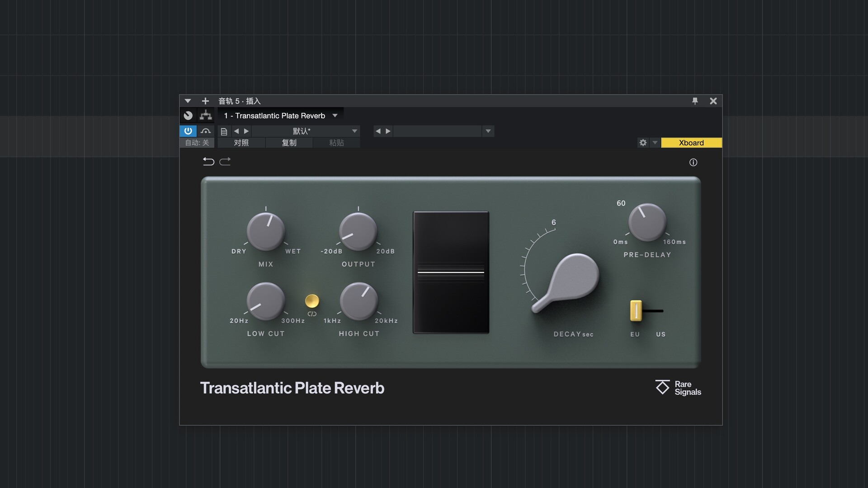Add an insert with the plus icon
The height and width of the screenshot is (488, 868).
(205, 101)
